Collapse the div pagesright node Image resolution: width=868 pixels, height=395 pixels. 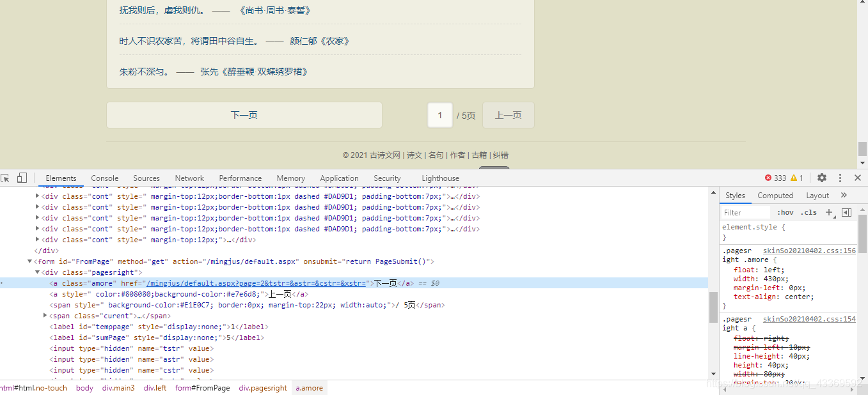(x=38, y=272)
